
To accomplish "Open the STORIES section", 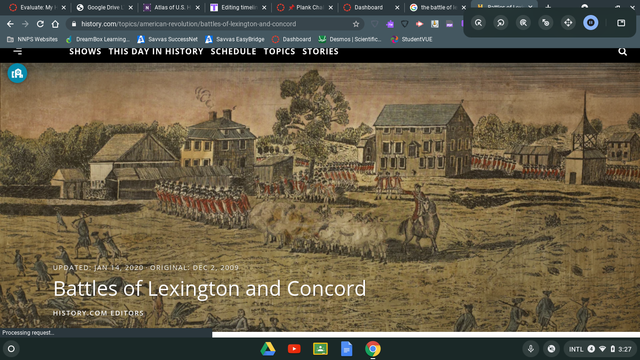I will tap(320, 51).
